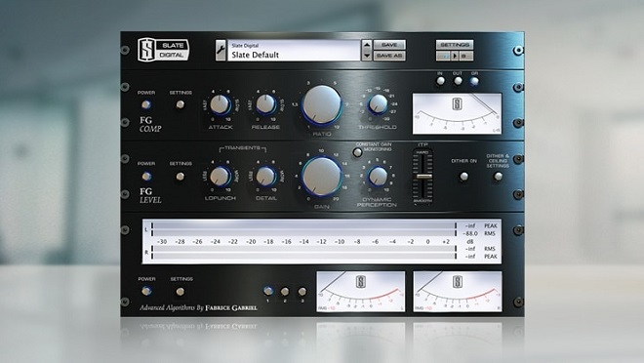Switch compressor meter to IN

(x=440, y=81)
